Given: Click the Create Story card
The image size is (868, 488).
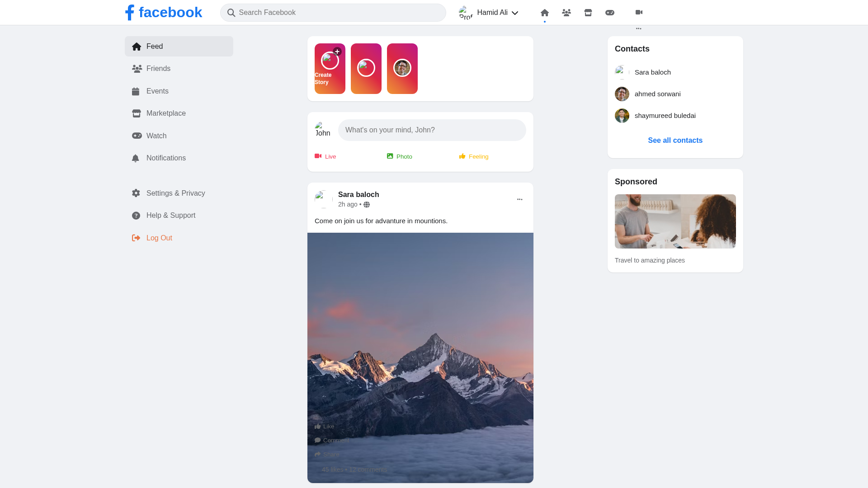Looking at the screenshot, I should pyautogui.click(x=330, y=68).
